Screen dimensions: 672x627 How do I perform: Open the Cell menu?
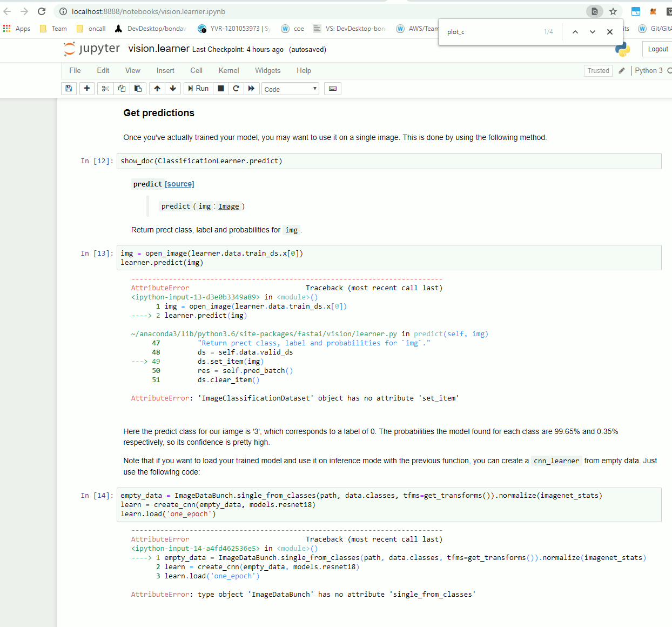click(196, 71)
